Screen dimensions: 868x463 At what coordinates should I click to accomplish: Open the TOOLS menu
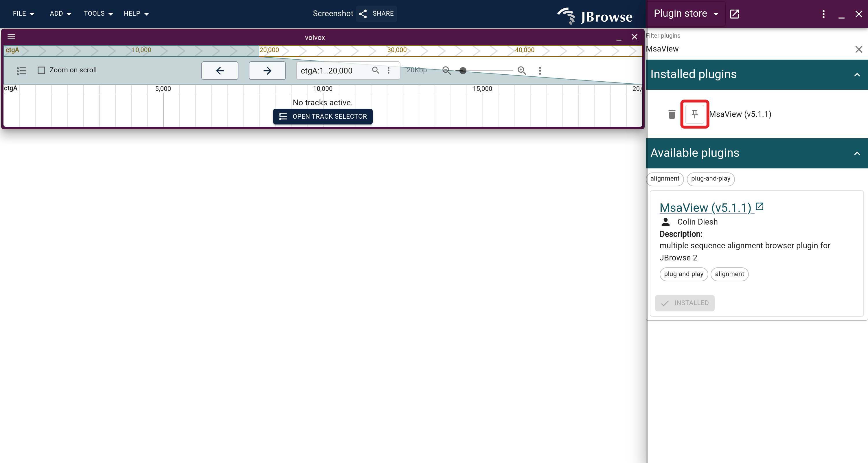tap(98, 14)
